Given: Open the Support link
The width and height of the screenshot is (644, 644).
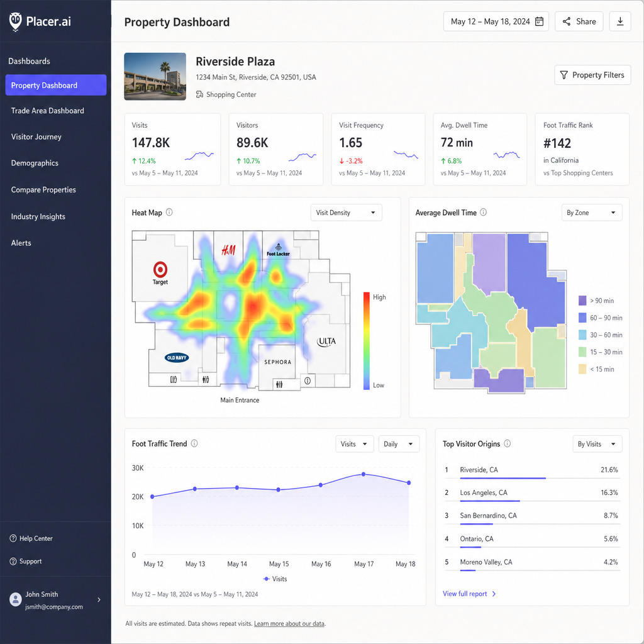Looking at the screenshot, I should tap(25, 562).
